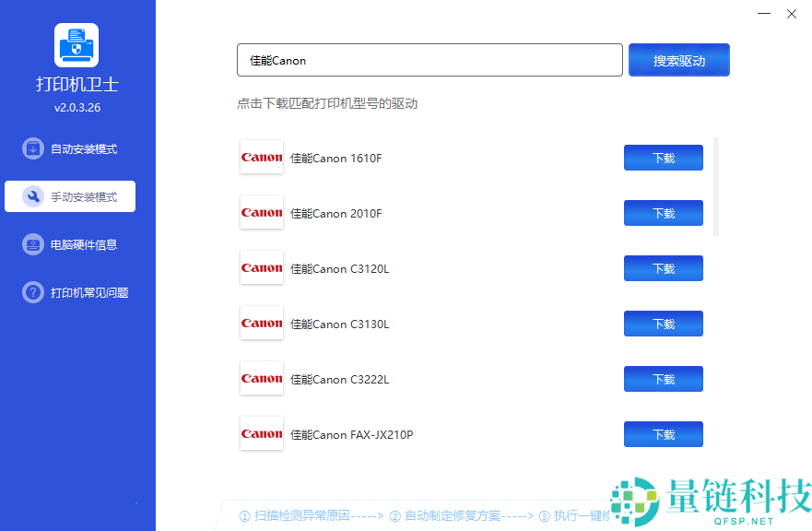Click the driver list vertical scrollbar

tap(716, 186)
